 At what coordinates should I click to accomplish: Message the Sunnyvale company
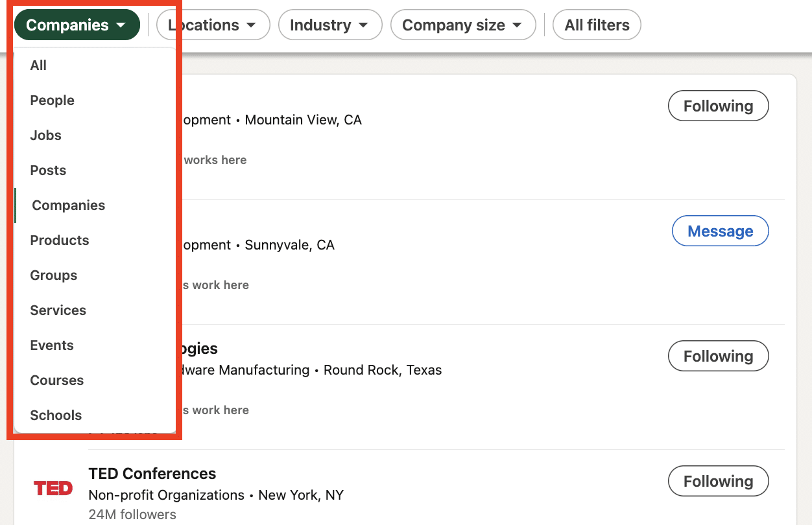(720, 230)
